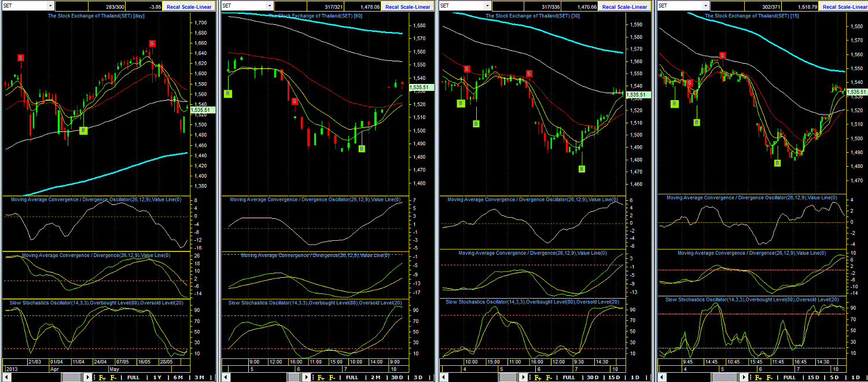Click the F+ icon on the 15-minute chart

758,377
